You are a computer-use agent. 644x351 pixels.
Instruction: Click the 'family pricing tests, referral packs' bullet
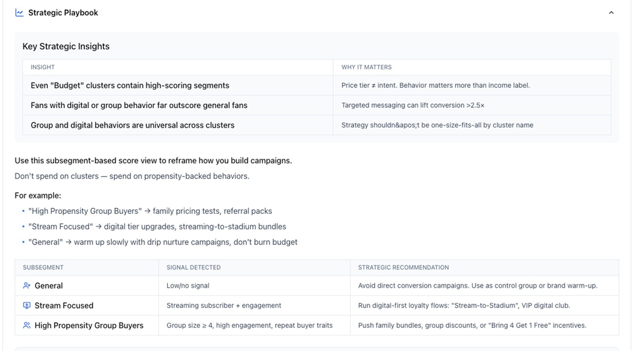point(150,211)
